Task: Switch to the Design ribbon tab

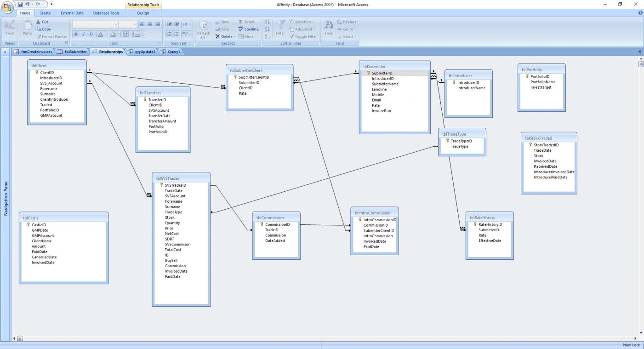Action: tap(143, 13)
